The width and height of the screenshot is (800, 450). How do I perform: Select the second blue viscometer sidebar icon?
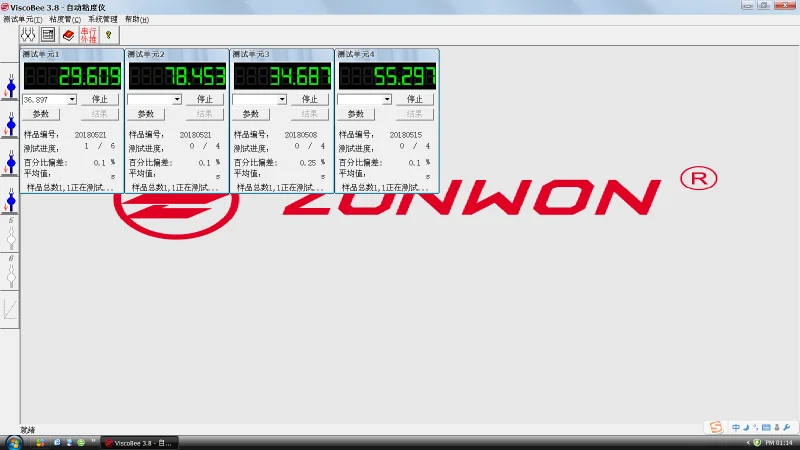(x=10, y=125)
